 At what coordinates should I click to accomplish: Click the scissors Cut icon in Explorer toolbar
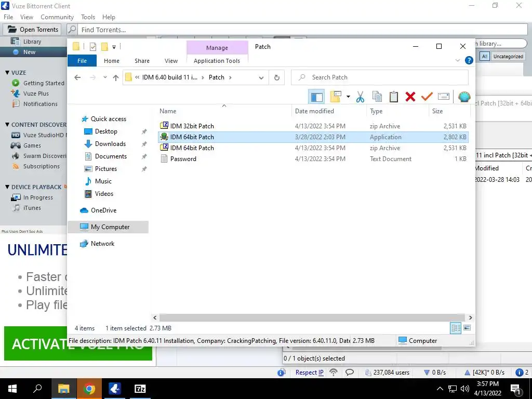(x=360, y=97)
